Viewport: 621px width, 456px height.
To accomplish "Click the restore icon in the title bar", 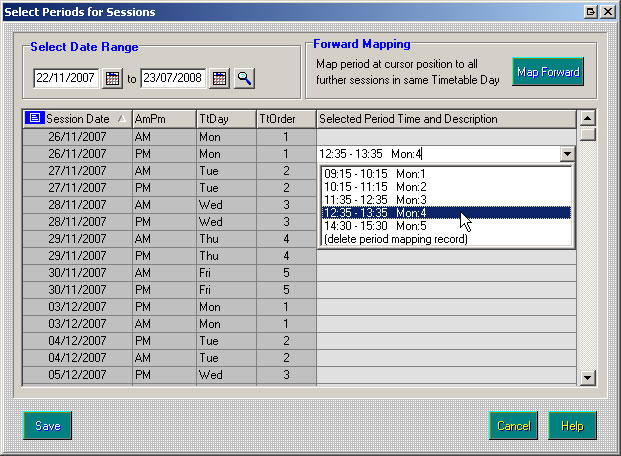I will pyautogui.click(x=590, y=11).
